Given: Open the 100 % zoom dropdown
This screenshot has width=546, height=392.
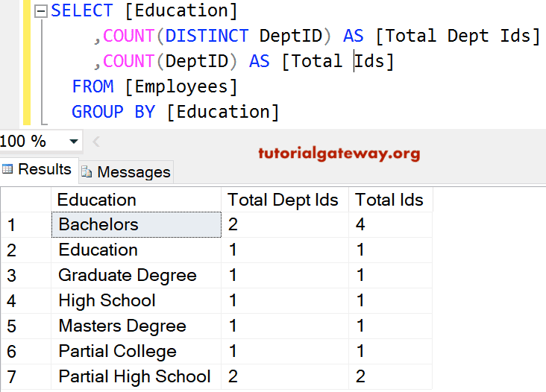Looking at the screenshot, I should 74,141.
